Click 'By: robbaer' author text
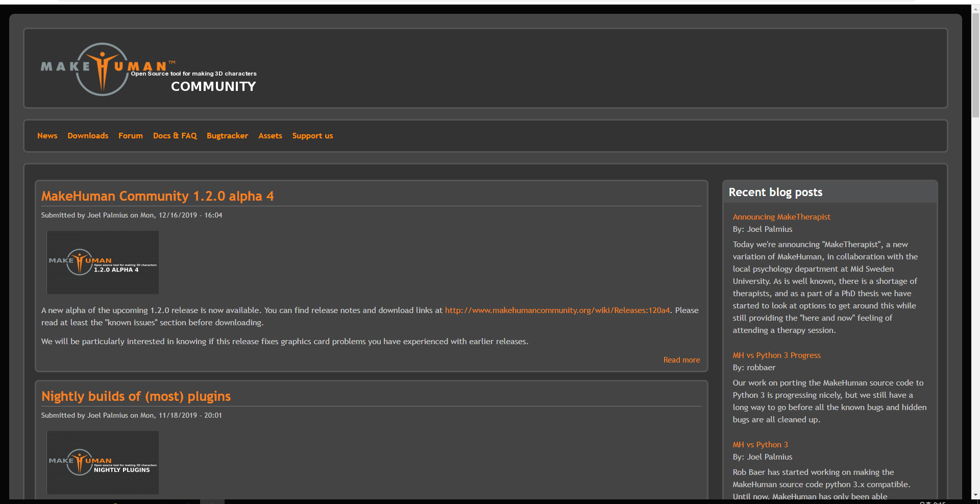 coord(754,368)
